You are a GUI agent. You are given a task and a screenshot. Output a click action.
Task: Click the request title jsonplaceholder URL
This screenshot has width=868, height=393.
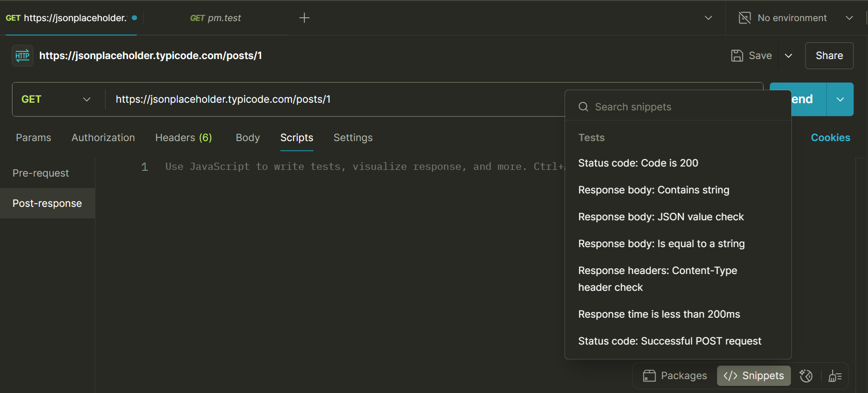tap(150, 56)
